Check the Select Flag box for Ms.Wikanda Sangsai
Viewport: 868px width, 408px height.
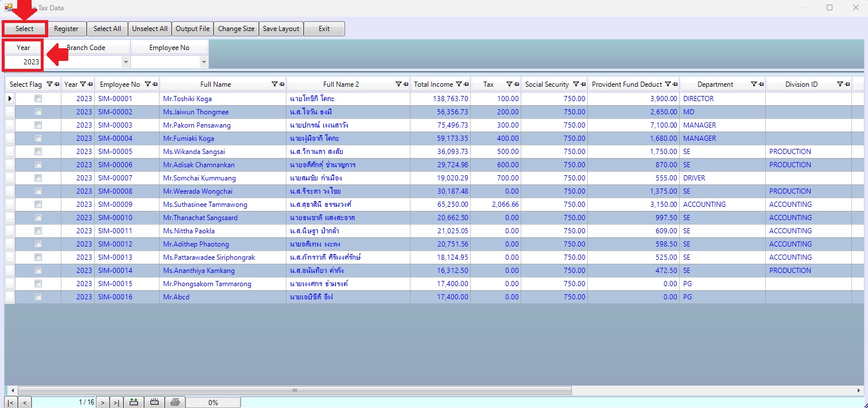coord(38,152)
